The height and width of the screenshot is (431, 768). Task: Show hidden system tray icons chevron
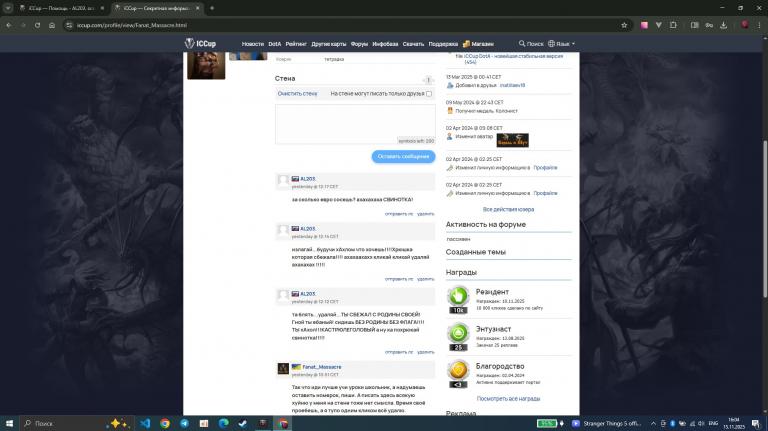pos(653,423)
